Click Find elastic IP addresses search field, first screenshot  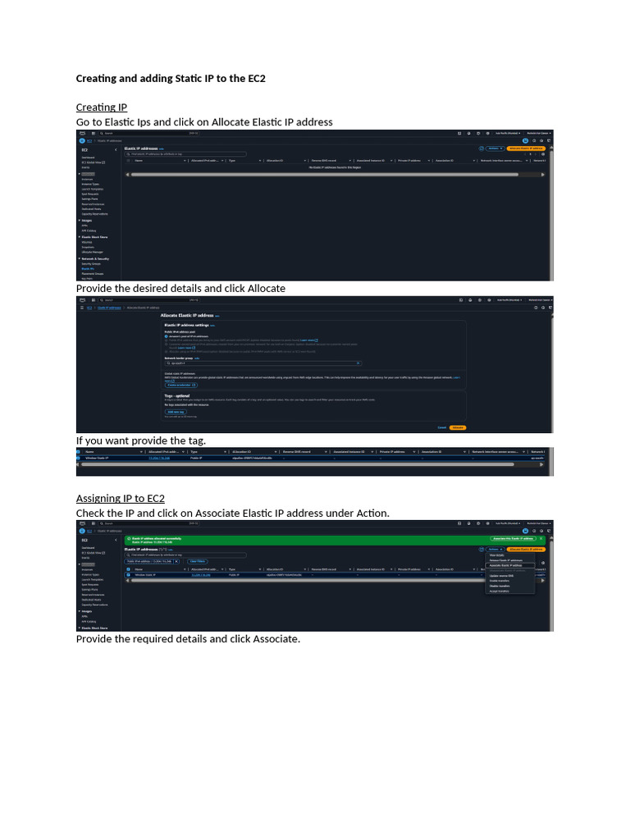tap(185, 154)
